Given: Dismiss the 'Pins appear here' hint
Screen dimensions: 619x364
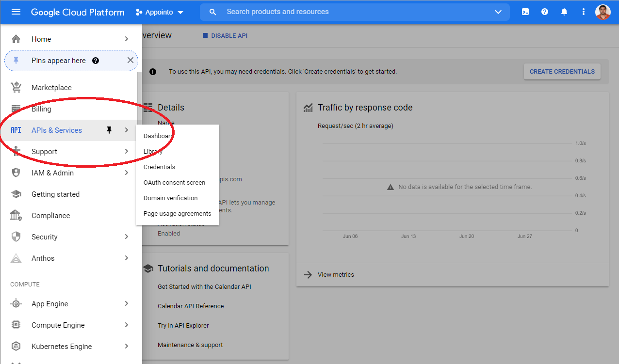Looking at the screenshot, I should coord(130,60).
